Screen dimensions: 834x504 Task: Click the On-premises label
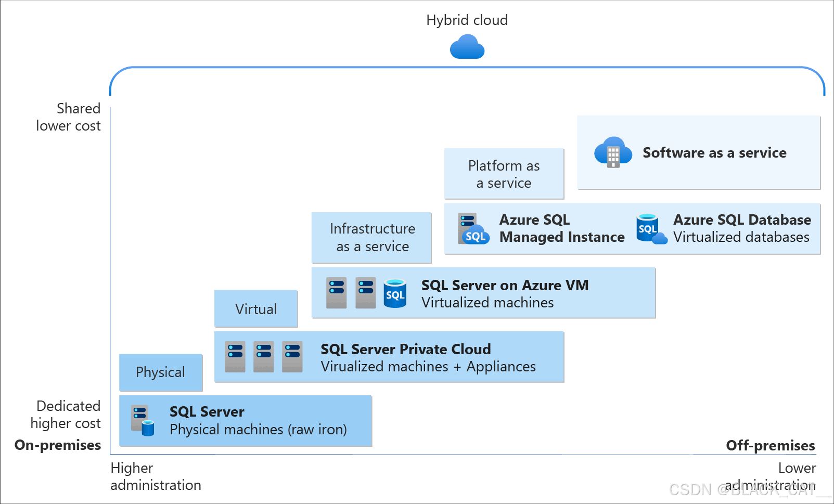[x=58, y=445]
